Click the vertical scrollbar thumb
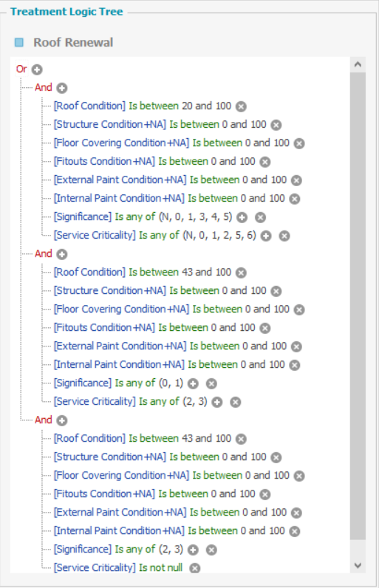Screen dimensions: 379x588 358,306
